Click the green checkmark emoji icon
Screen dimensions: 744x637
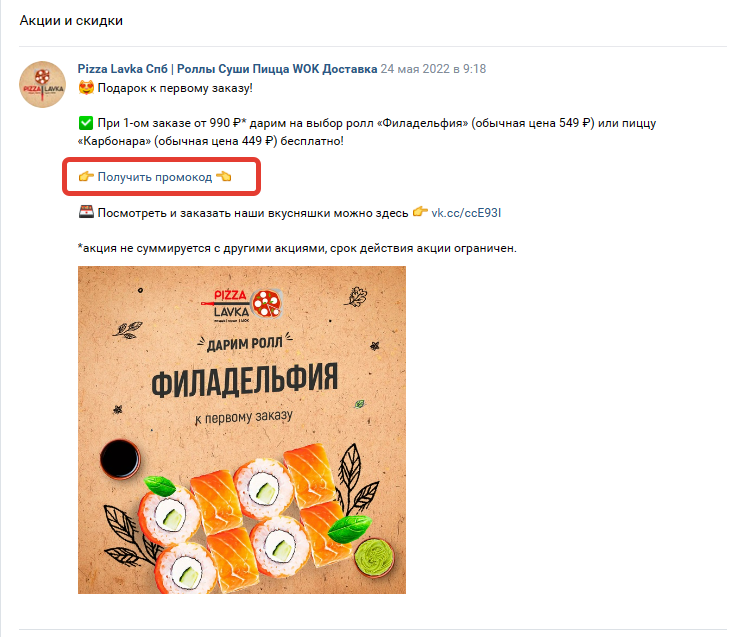tap(86, 123)
